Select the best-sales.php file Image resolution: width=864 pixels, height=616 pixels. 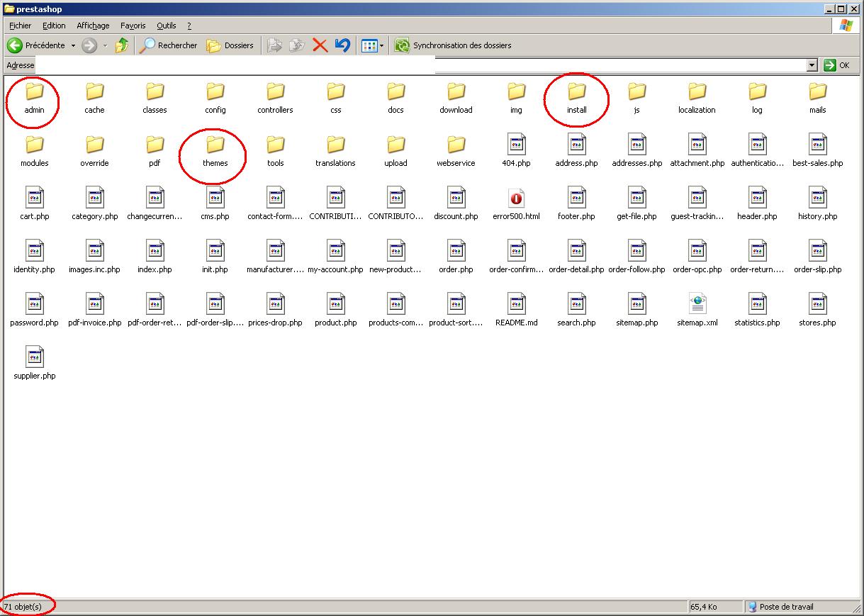coord(817,151)
